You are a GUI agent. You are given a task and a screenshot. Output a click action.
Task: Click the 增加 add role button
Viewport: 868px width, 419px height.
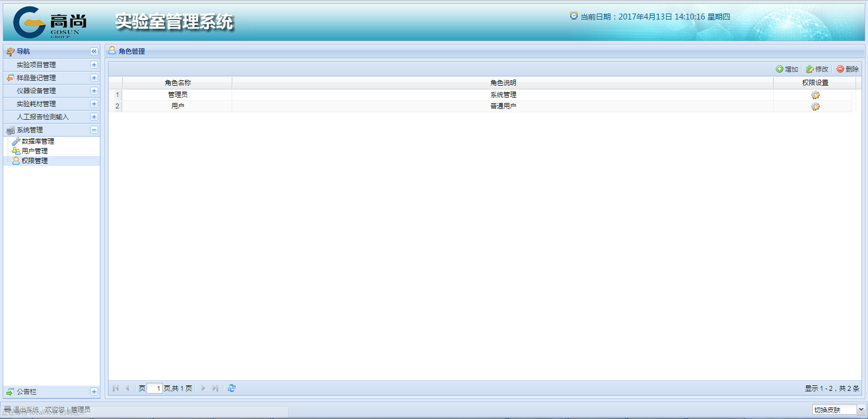tap(787, 69)
